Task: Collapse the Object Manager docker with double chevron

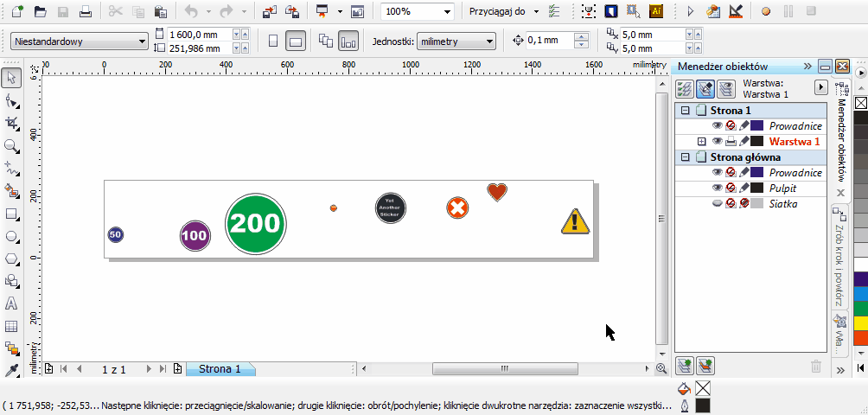Action: coord(807,67)
